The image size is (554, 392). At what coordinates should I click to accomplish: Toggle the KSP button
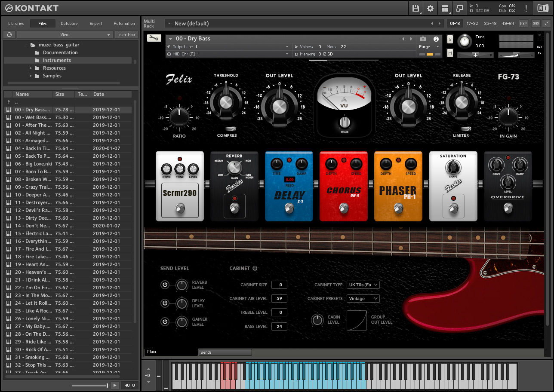pyautogui.click(x=523, y=24)
